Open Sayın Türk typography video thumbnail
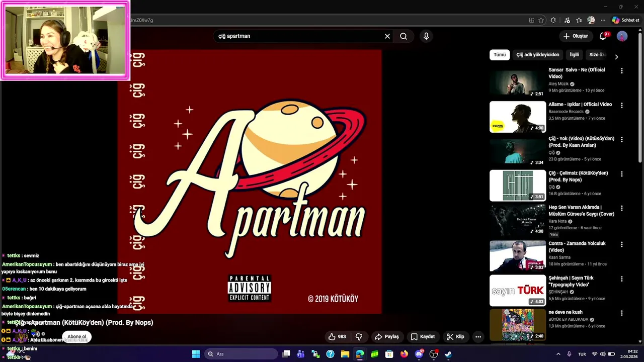The height and width of the screenshot is (362, 644). pos(518,290)
